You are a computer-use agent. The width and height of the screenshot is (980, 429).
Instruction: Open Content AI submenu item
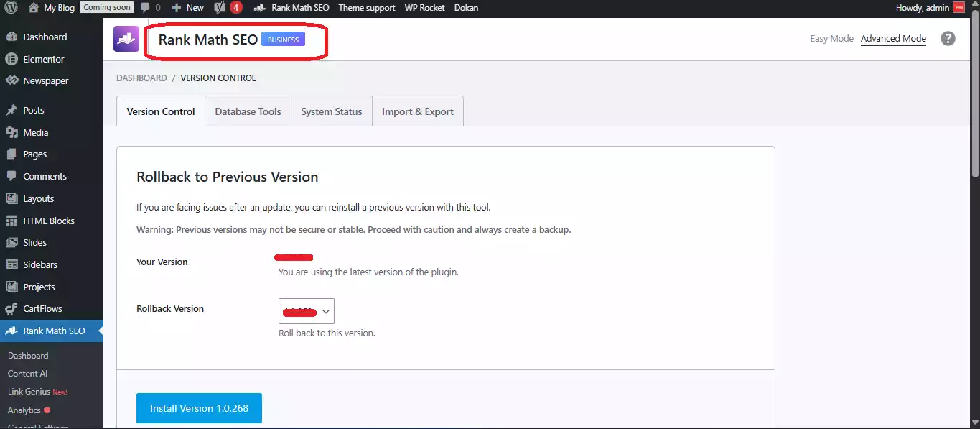27,374
